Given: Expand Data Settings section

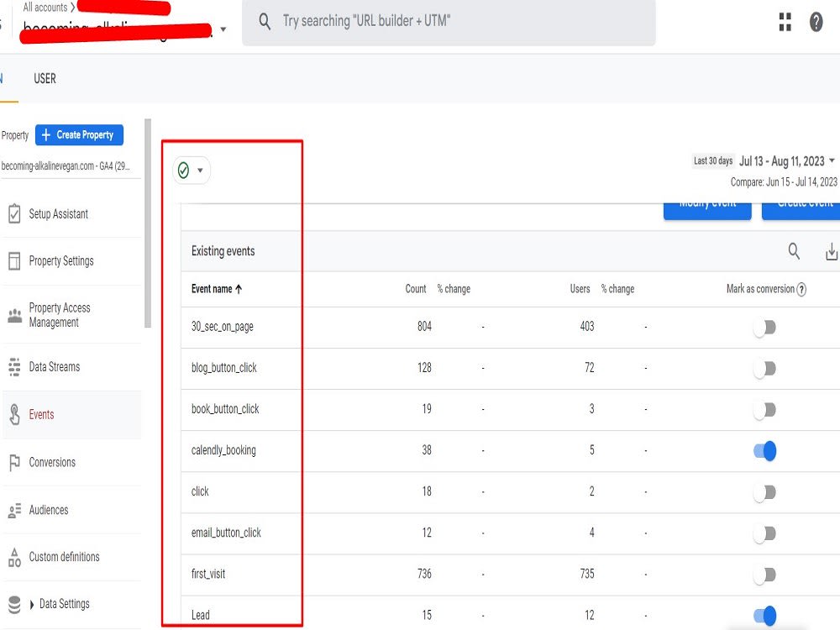Looking at the screenshot, I should tap(32, 604).
